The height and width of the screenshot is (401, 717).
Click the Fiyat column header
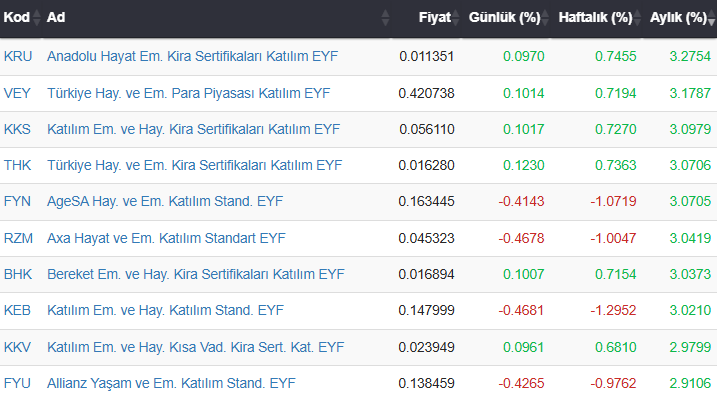[x=434, y=17]
